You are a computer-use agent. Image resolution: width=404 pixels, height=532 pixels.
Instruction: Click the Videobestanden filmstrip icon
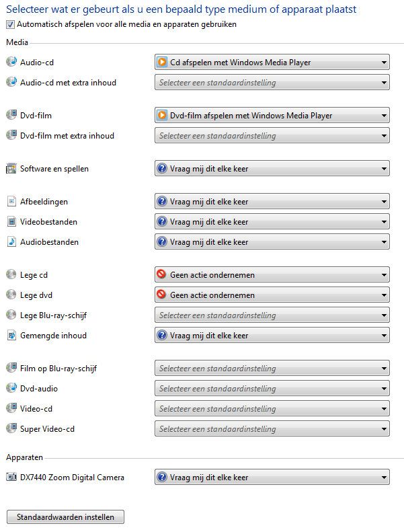[11, 221]
